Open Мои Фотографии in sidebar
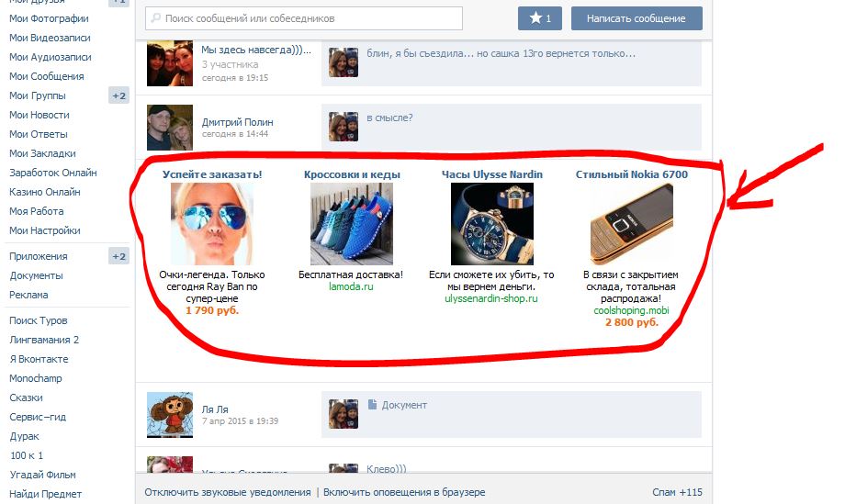This screenshot has height=504, width=845. tap(49, 18)
